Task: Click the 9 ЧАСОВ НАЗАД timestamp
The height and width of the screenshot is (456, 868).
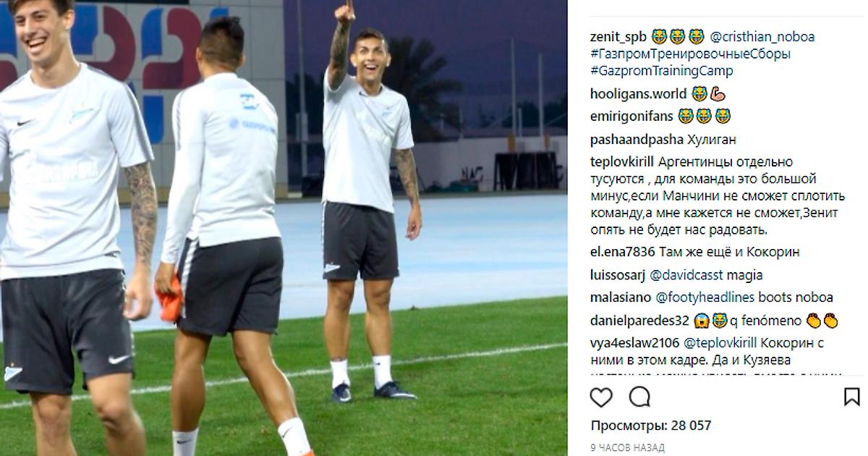Action: (627, 448)
